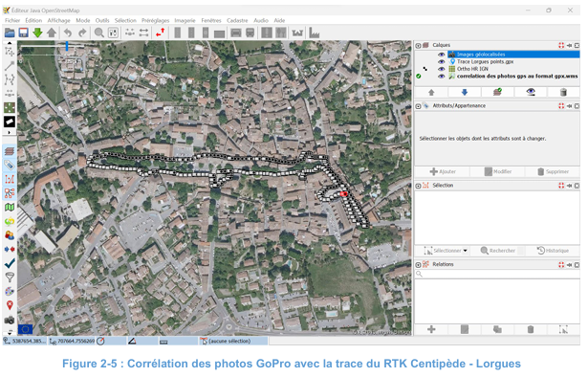Image resolution: width=588 pixels, height=377 pixels.
Task: Collapse the Calques panel
Action: tap(418, 45)
